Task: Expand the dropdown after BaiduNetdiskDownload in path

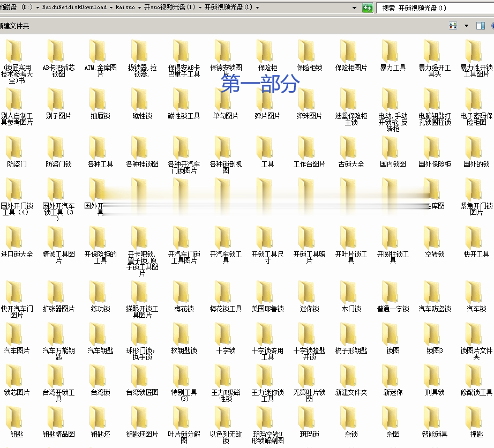Action: (x=111, y=8)
